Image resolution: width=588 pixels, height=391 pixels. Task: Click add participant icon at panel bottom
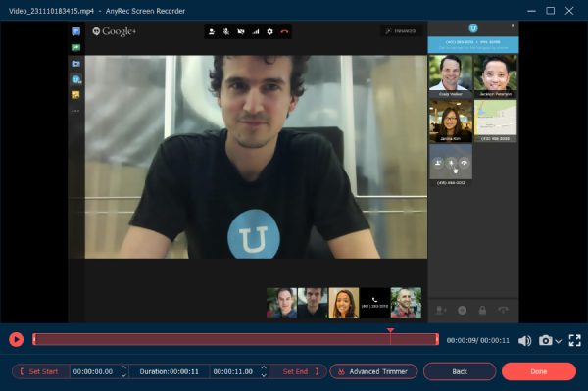click(441, 310)
